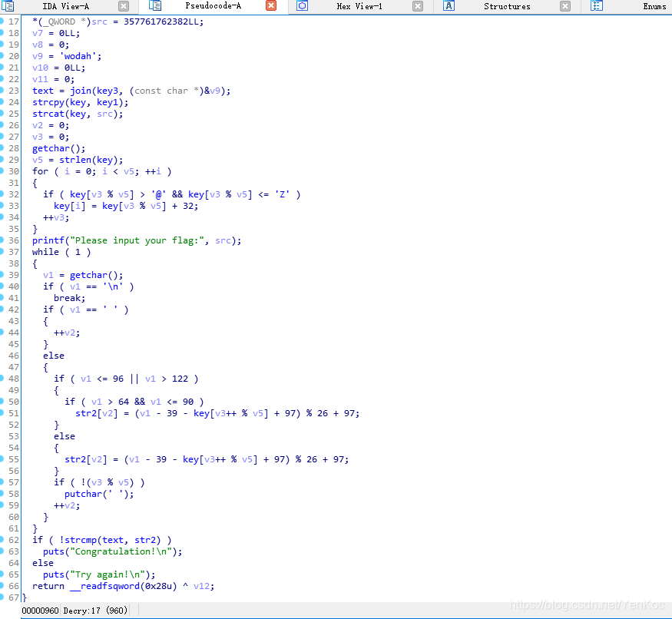Click the key3 argument on line 23

tap(108, 91)
